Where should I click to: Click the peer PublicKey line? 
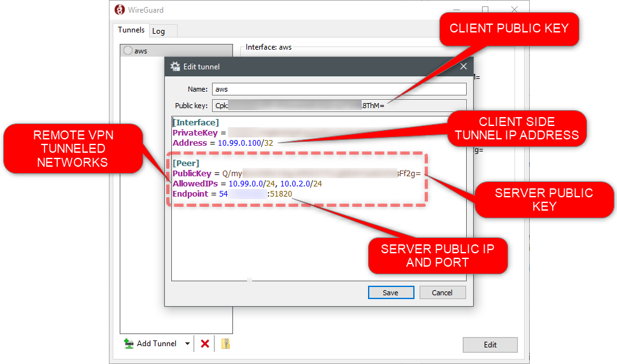coord(297,173)
